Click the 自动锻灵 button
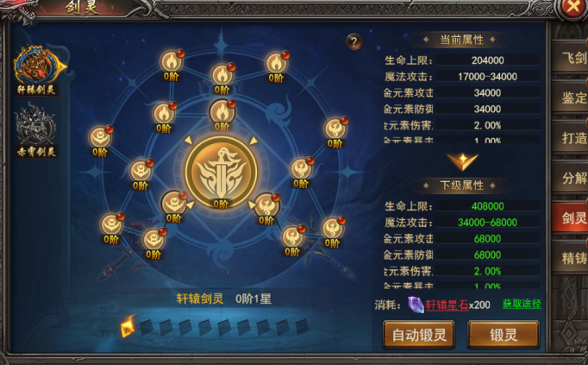The width and height of the screenshot is (588, 365). pos(419,335)
